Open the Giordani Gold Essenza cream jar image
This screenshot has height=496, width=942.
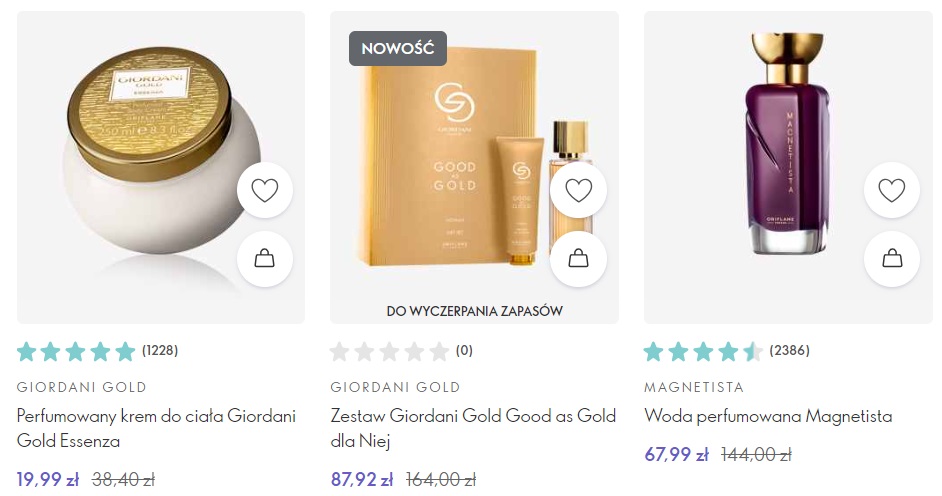[x=161, y=168]
